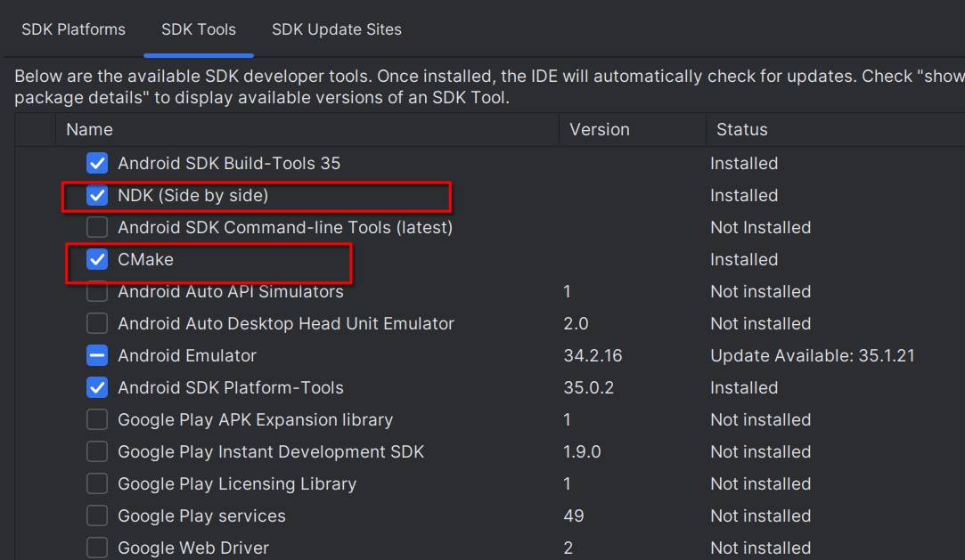
Task: Click the Version column header
Action: coord(600,130)
